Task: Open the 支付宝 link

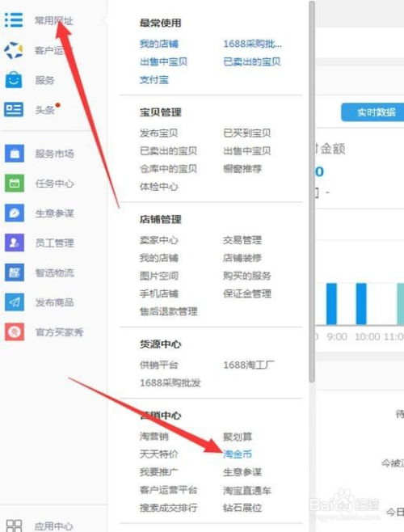Action: 154,80
